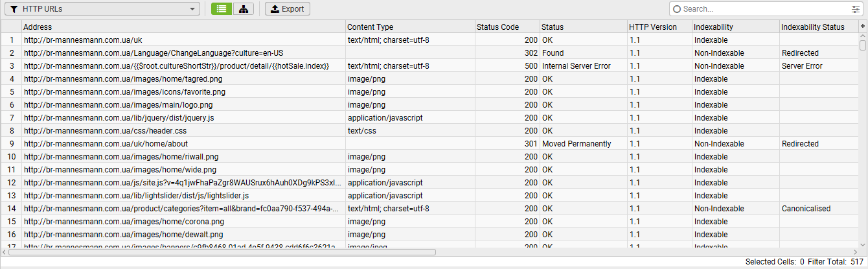Click the funnel filter icon
The height and width of the screenshot is (269, 868).
[14, 9]
